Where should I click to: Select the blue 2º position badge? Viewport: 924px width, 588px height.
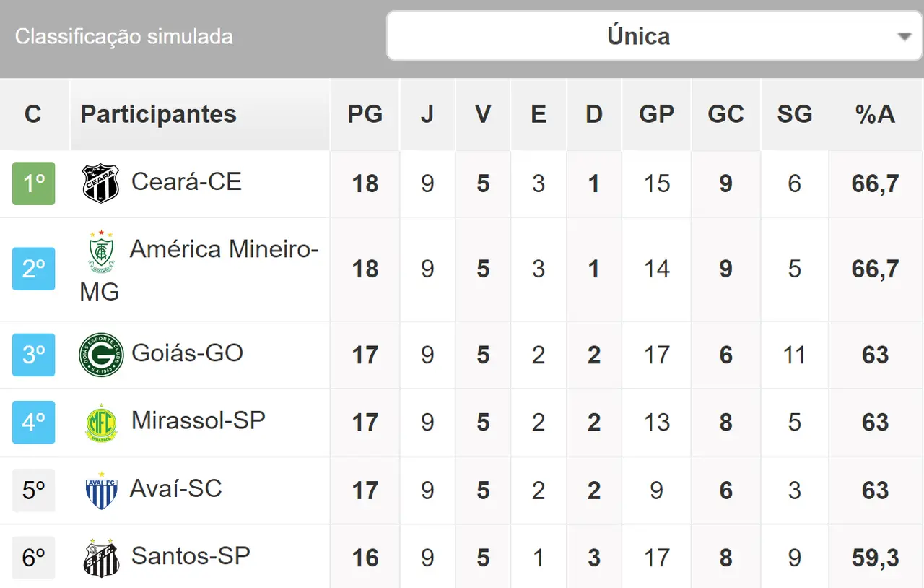pos(33,269)
